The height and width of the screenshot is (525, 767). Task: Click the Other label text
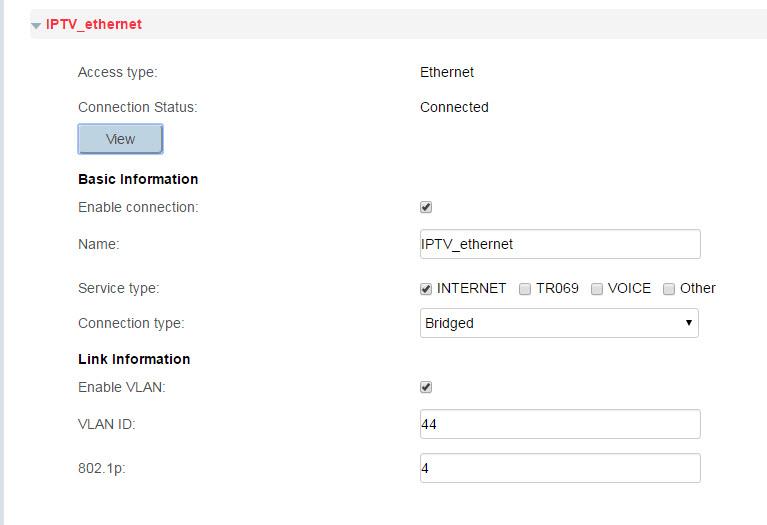tap(698, 288)
